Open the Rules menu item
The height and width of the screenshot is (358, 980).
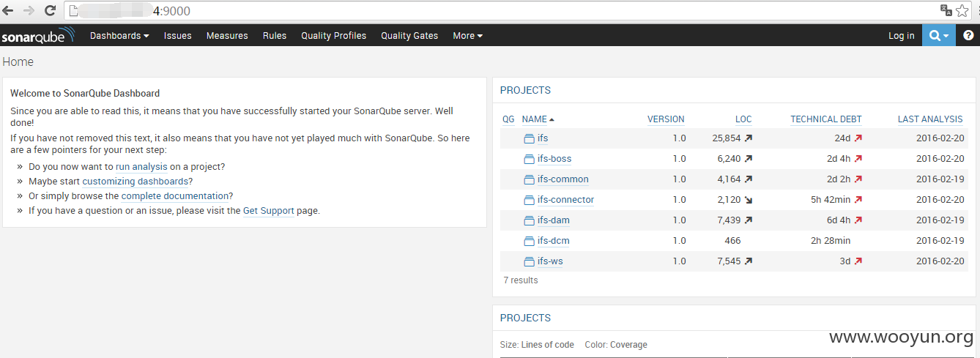[275, 35]
